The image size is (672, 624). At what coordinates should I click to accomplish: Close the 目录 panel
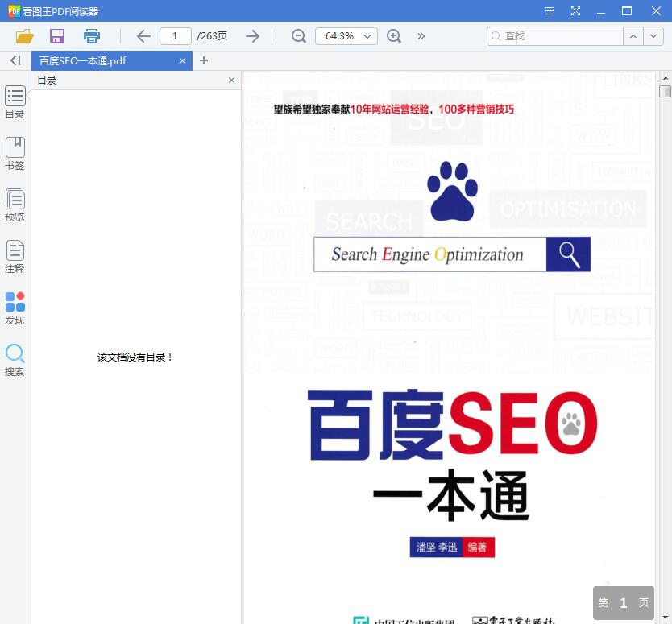231,80
